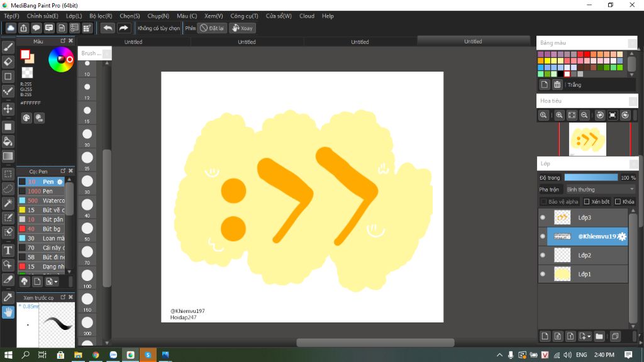Collapse the Lớp panel
This screenshot has height=362, width=644.
click(x=633, y=164)
